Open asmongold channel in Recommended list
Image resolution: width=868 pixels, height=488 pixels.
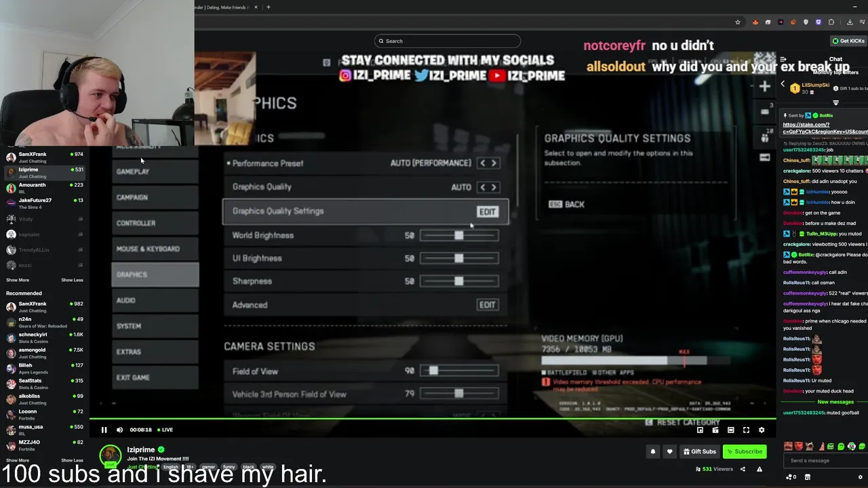point(45,353)
